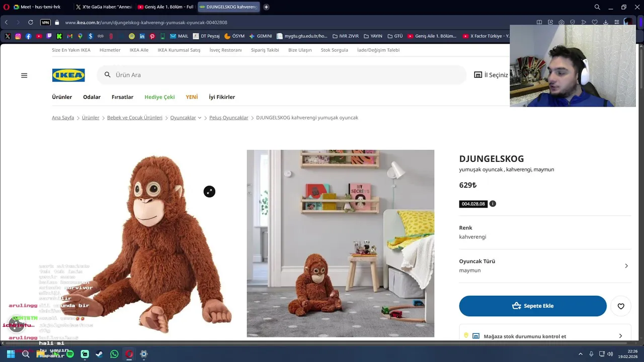Click the browser tab search icon
This screenshot has height=362, width=644.
click(597, 7)
